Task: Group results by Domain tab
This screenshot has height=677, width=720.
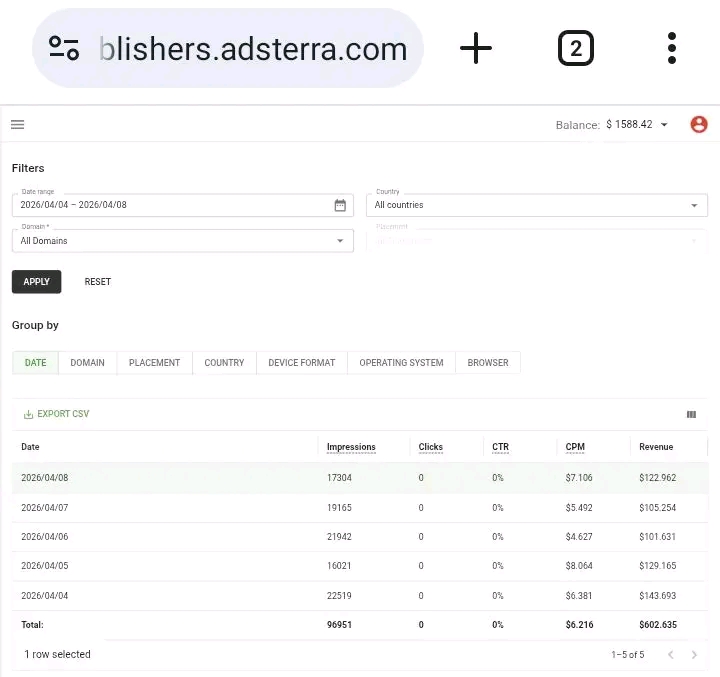Action: click(87, 363)
